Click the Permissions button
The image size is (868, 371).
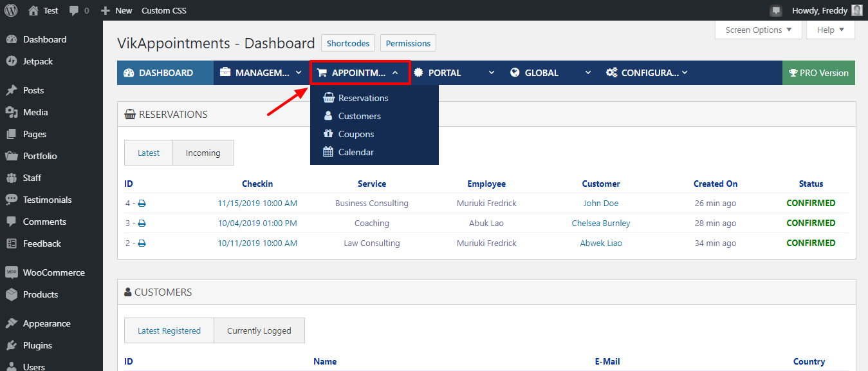tap(408, 43)
